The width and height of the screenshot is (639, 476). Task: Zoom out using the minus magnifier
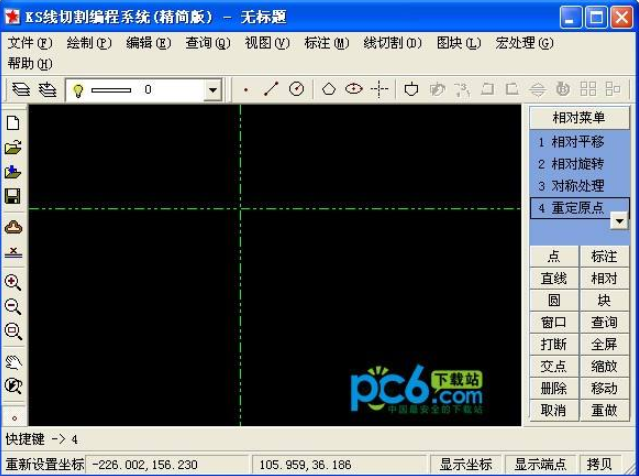[13, 307]
